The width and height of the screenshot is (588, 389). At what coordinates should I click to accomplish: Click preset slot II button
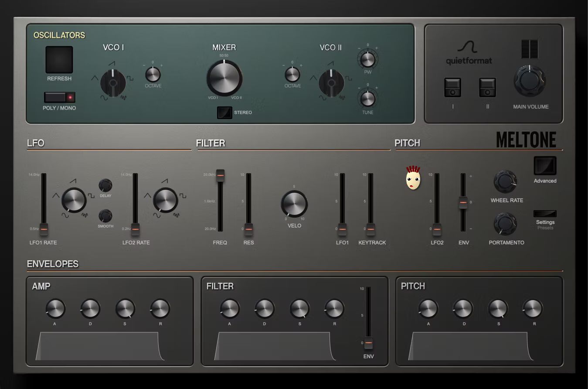(488, 87)
